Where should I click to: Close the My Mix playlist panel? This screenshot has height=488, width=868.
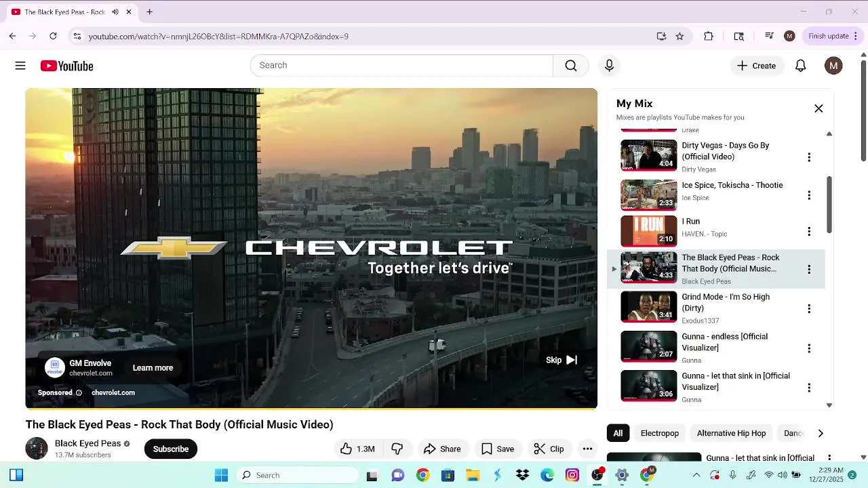point(818,108)
